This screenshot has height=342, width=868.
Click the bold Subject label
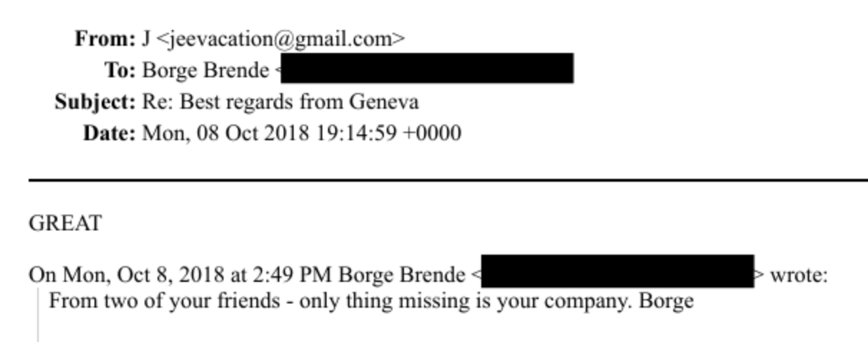point(95,102)
